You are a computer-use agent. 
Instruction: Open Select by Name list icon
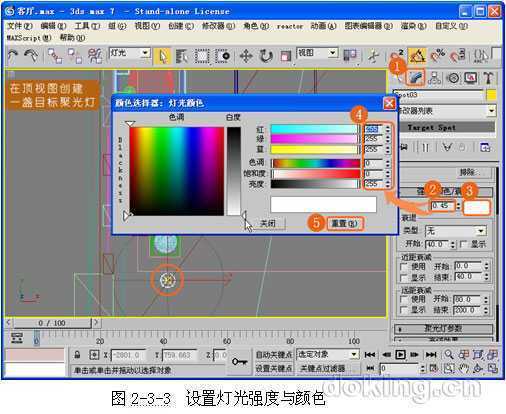pyautogui.click(x=182, y=56)
